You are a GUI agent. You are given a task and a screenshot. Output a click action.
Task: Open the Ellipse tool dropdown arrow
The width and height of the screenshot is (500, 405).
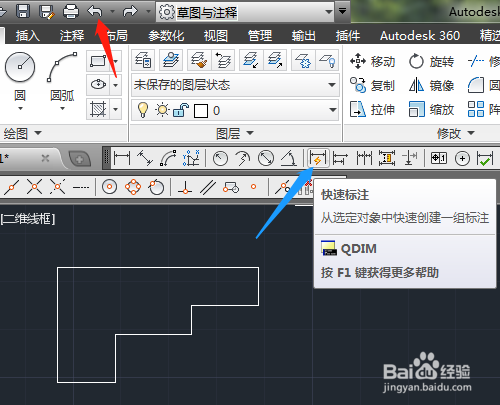tap(116, 85)
